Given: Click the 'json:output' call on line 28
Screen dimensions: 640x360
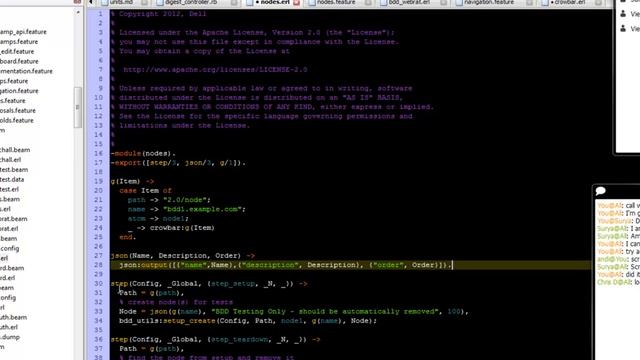Looking at the screenshot, I should click(143, 265).
